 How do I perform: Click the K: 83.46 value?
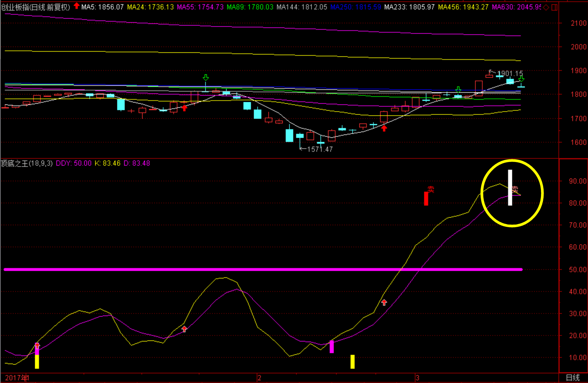pos(108,164)
